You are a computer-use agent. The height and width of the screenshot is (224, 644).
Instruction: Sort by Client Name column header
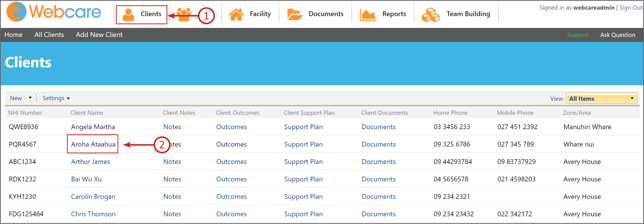click(87, 113)
